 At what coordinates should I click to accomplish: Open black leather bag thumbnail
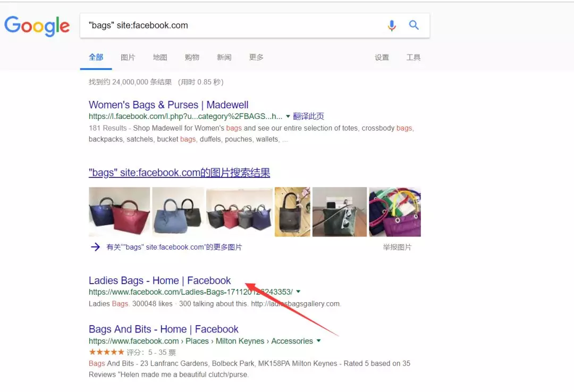point(292,211)
